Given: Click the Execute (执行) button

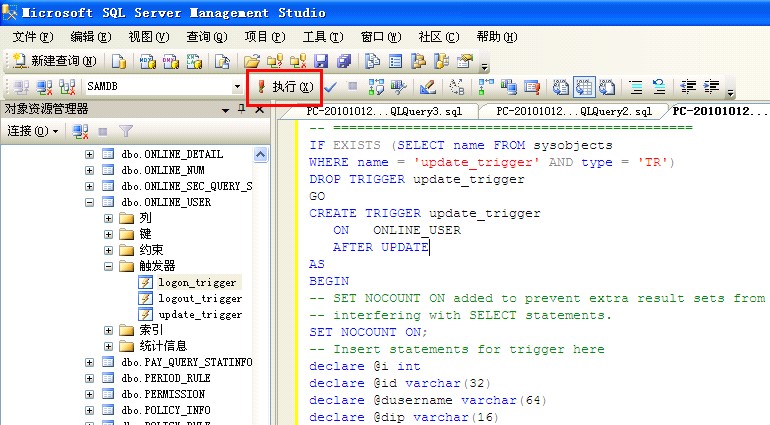Looking at the screenshot, I should pos(285,87).
